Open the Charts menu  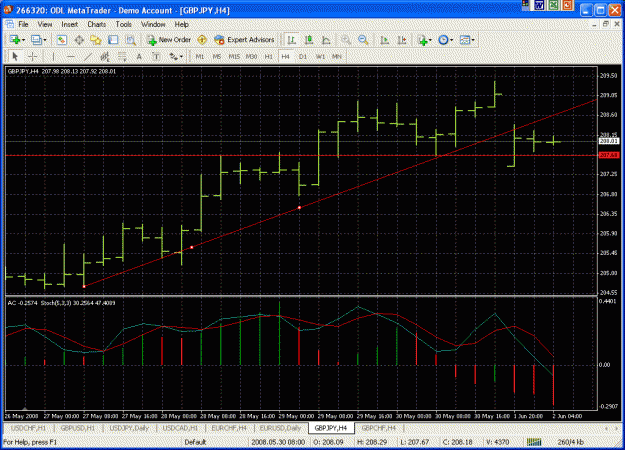click(x=96, y=24)
